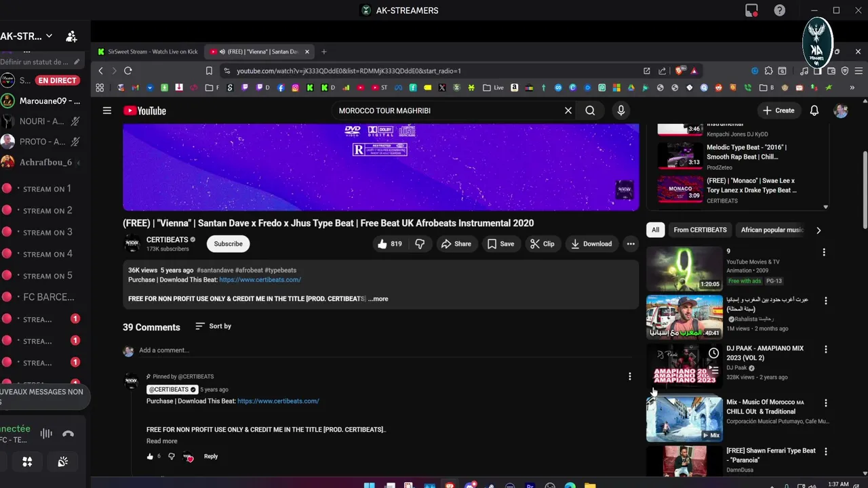868x488 pixels.
Task: Open the X bookmark icon
Action: pos(442,87)
